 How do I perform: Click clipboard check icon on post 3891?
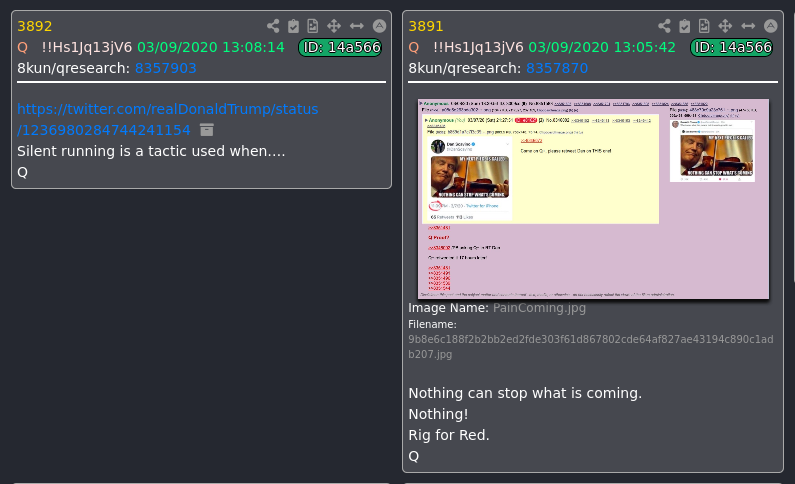point(684,26)
